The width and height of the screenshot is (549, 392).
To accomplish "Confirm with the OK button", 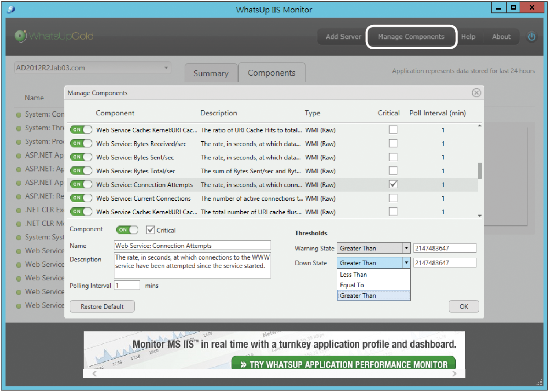I will pos(464,307).
